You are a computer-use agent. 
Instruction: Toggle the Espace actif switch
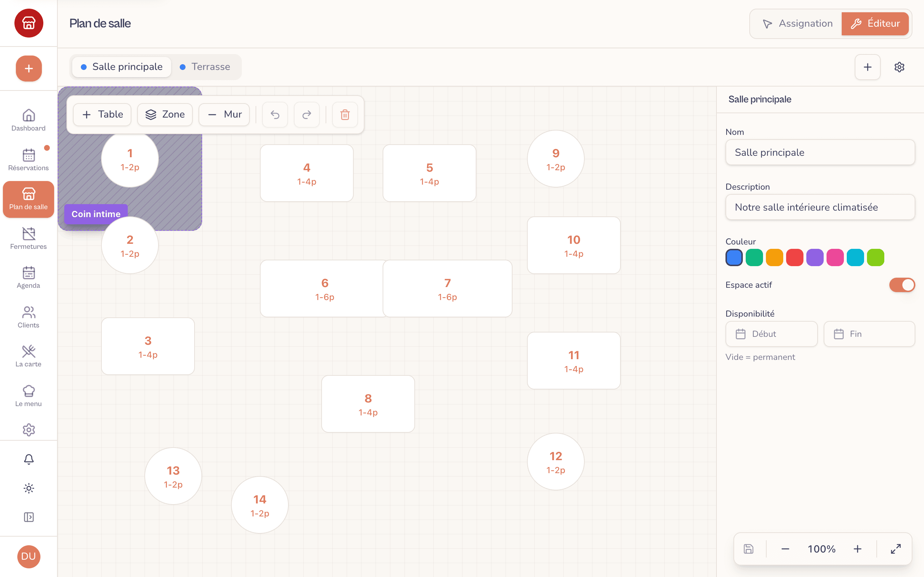click(x=902, y=285)
